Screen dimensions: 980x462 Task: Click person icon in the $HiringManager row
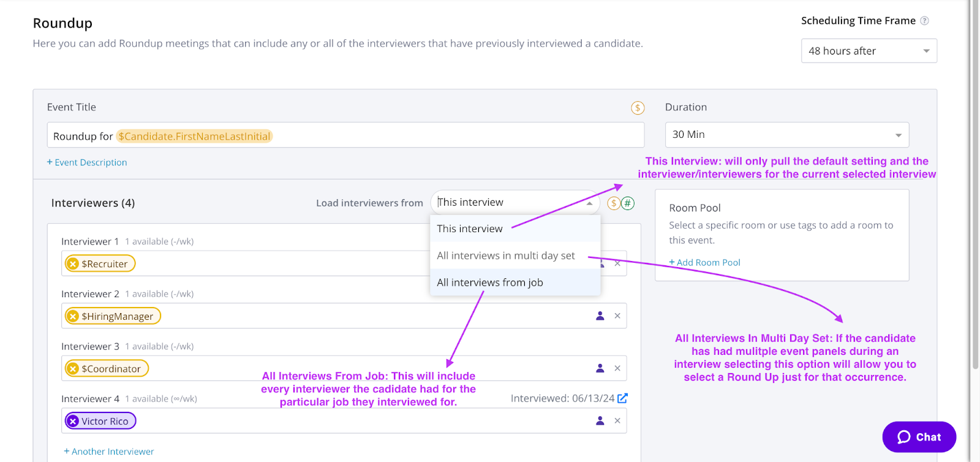600,316
